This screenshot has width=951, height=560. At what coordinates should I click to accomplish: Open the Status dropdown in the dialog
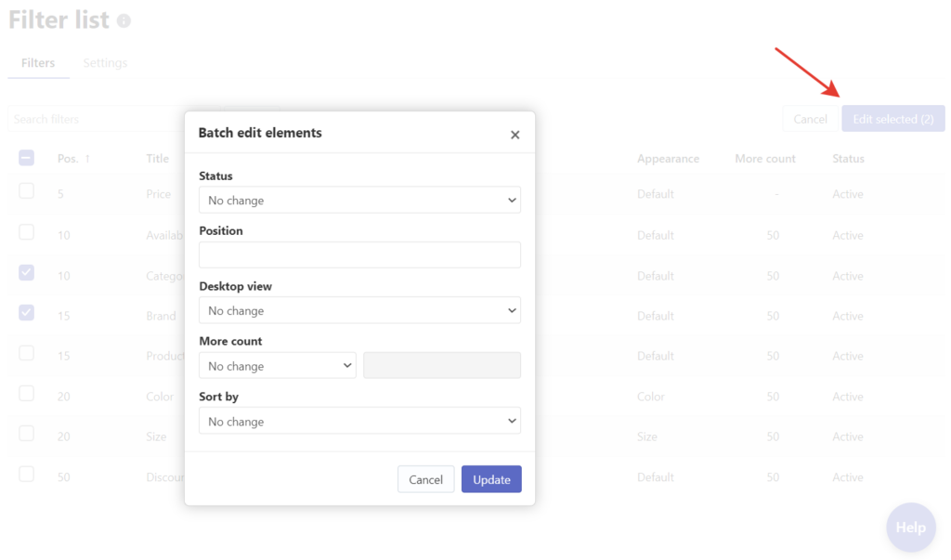(x=359, y=200)
